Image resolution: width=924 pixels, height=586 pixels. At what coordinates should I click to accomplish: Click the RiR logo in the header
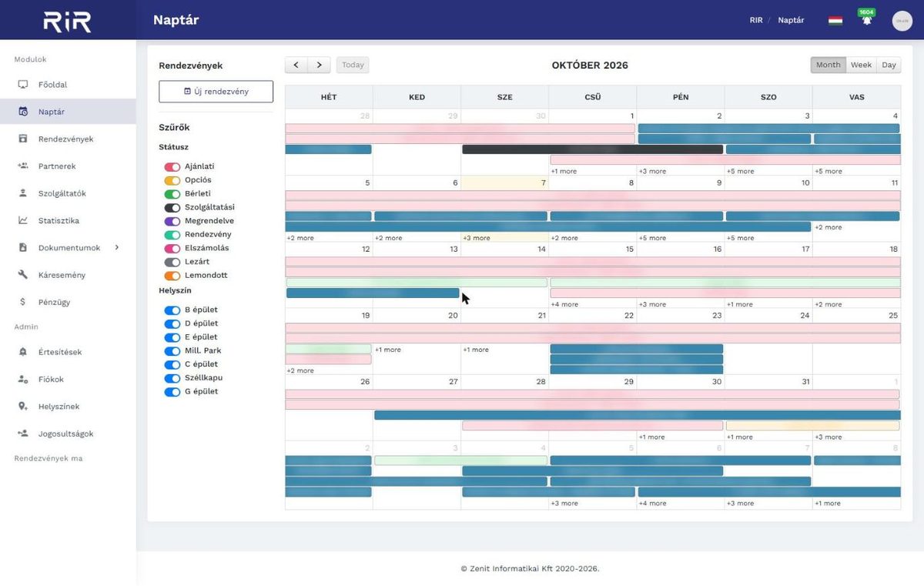[67, 21]
